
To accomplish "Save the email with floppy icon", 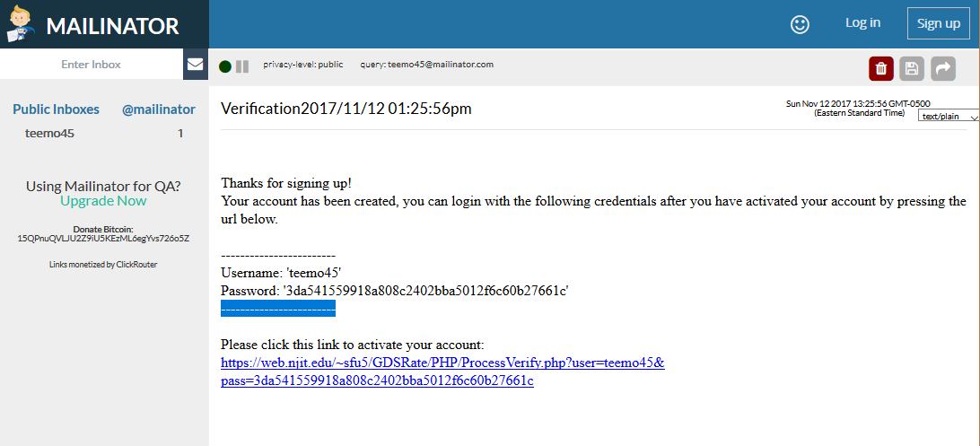I will [912, 68].
